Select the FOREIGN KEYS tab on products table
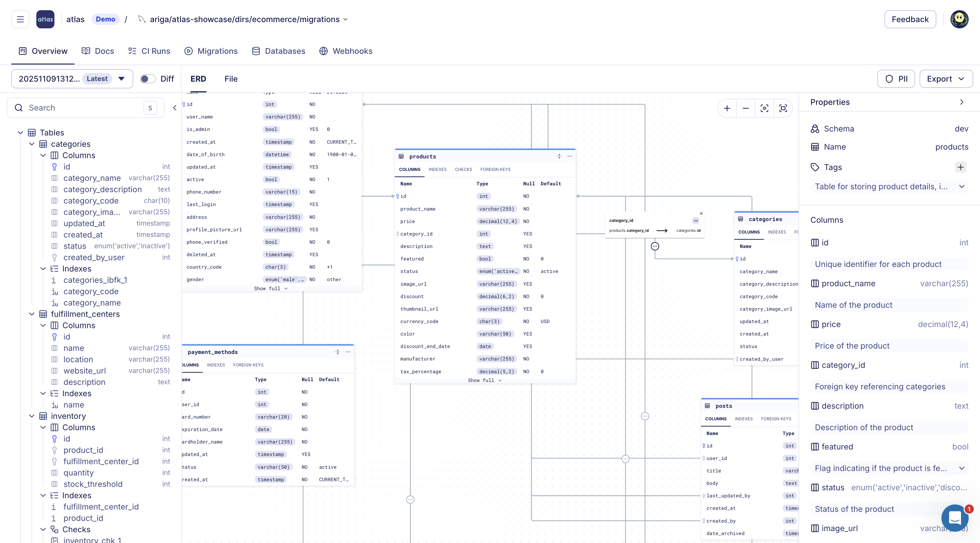 (495, 169)
